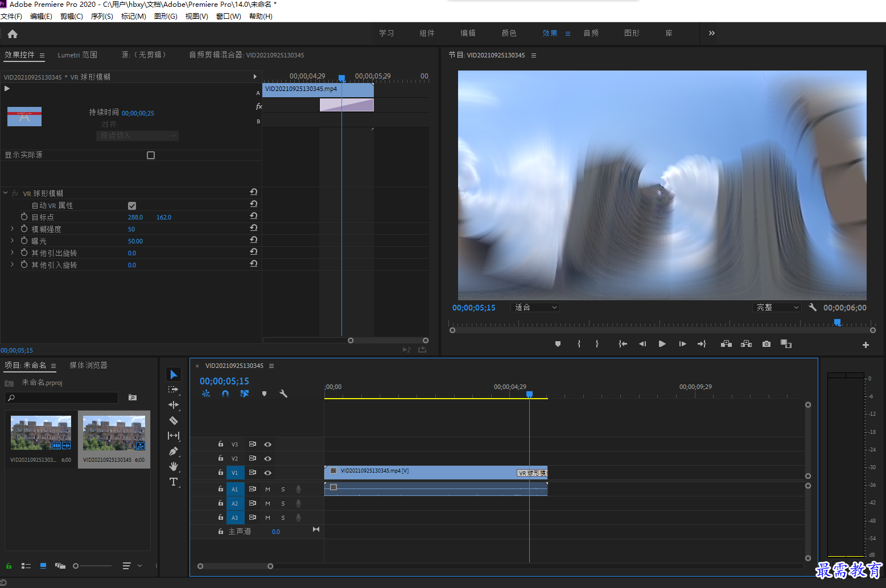This screenshot has width=886, height=588.
Task: Select the Pen tool
Action: pyautogui.click(x=174, y=451)
